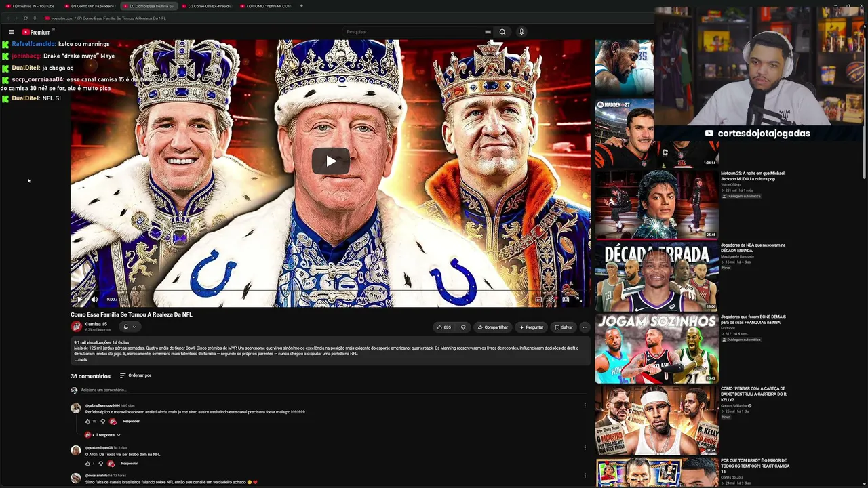This screenshot has height=488, width=868.
Task: Open the JOGAM SOZINHOS video thumbnail
Action: coord(656,349)
